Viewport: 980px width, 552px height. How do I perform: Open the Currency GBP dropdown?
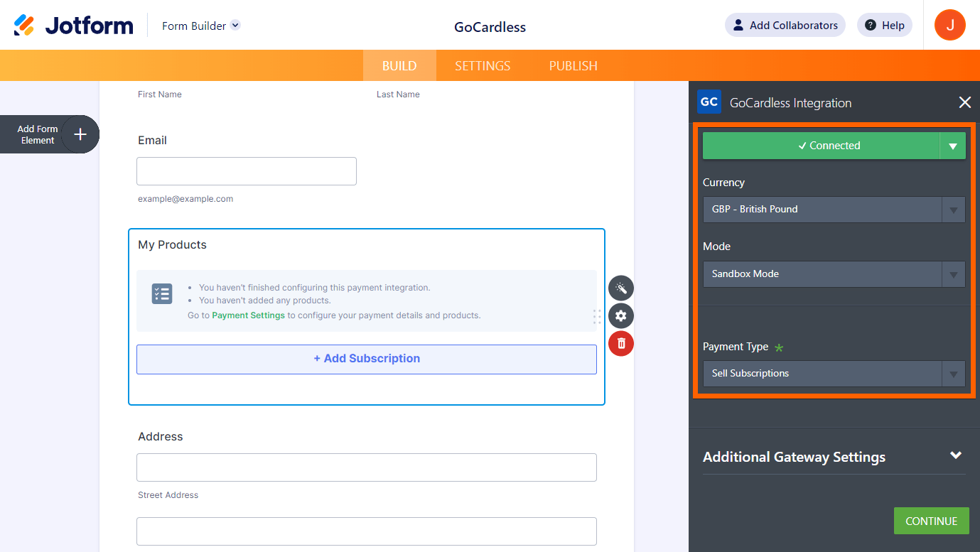pos(834,210)
